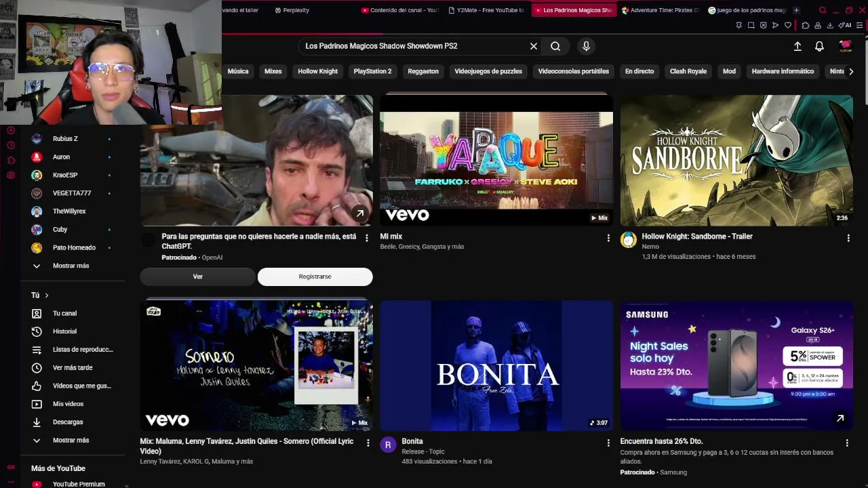Open Pato Horneado channel subscription
The height and width of the screenshot is (488, 868).
coord(72,248)
